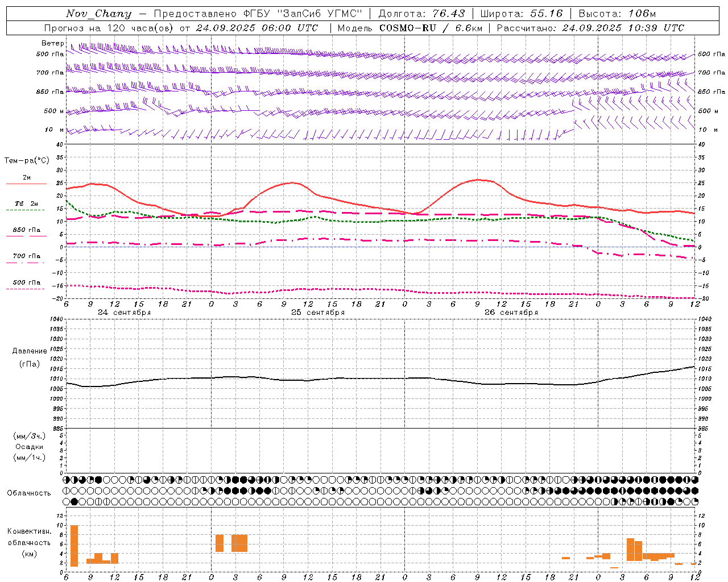The width and height of the screenshot is (728, 582).
Task: Click the 'Облачность' cloudiness label
Action: click(x=29, y=493)
